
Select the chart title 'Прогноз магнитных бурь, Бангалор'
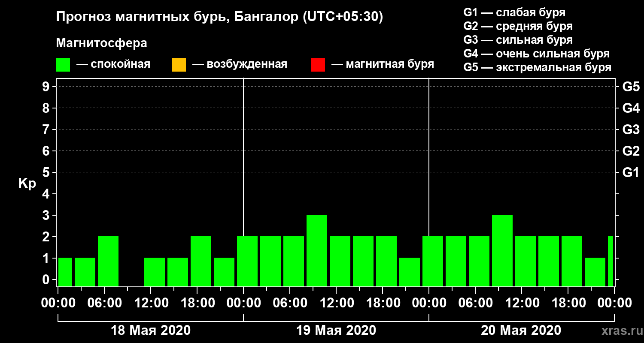(x=178, y=18)
